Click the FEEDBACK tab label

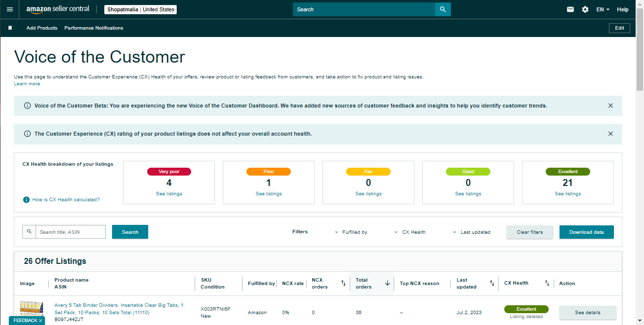(25, 321)
